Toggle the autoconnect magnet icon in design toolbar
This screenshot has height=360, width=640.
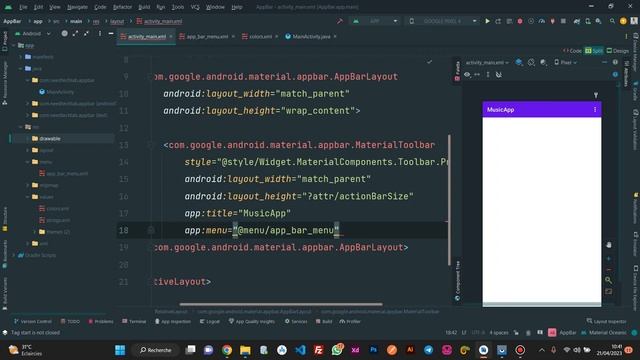[x=498, y=75]
